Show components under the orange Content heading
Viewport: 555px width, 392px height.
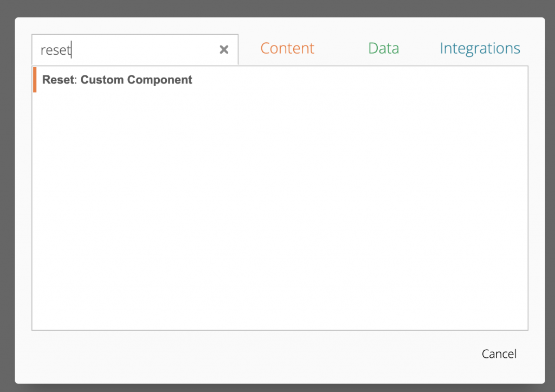pyautogui.click(x=287, y=48)
